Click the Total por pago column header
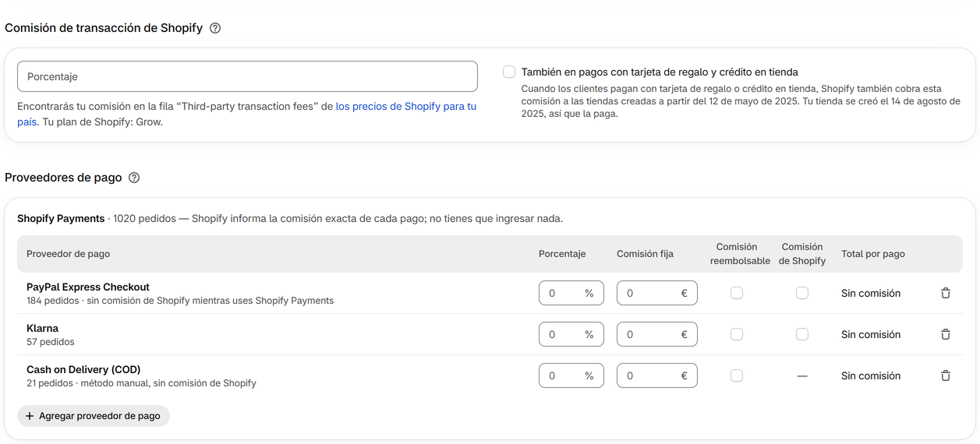The image size is (980, 444). click(x=873, y=254)
